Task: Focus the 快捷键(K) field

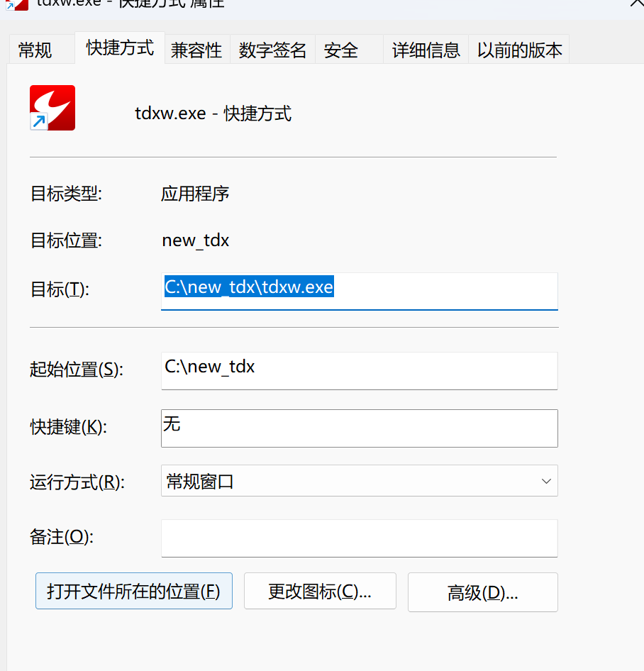Action: 360,428
